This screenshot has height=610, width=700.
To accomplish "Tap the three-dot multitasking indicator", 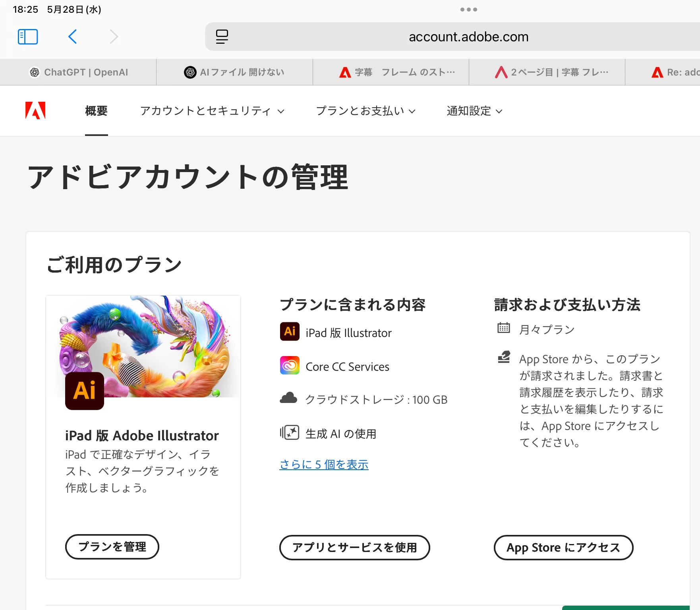I will 469,10.
